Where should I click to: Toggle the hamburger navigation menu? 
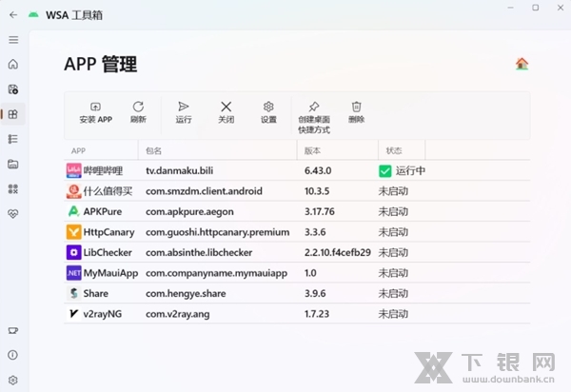click(x=13, y=40)
